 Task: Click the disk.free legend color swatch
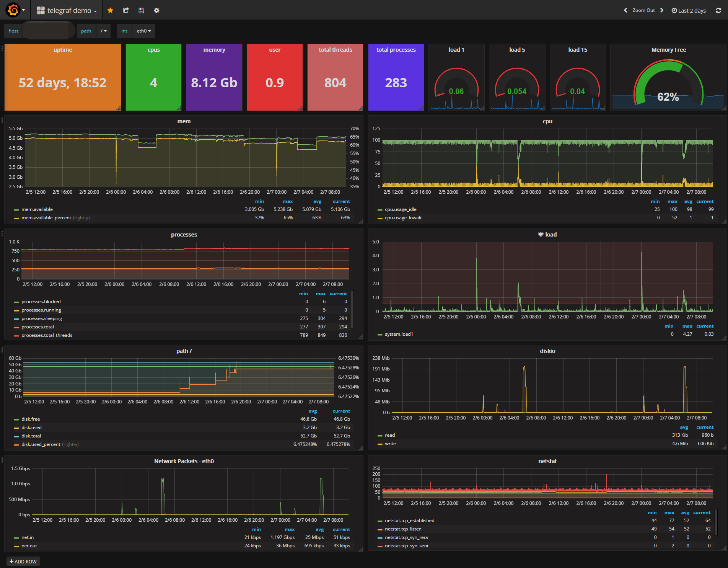pos(16,419)
